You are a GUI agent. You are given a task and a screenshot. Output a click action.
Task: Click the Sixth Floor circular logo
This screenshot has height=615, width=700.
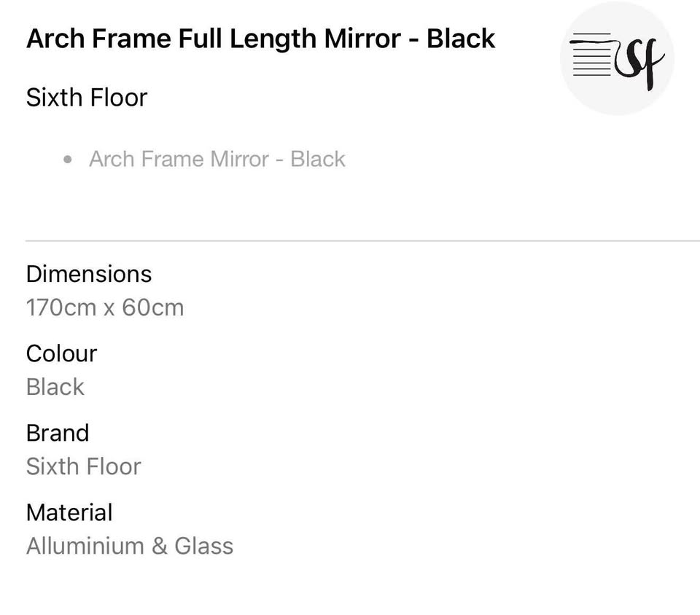616,58
